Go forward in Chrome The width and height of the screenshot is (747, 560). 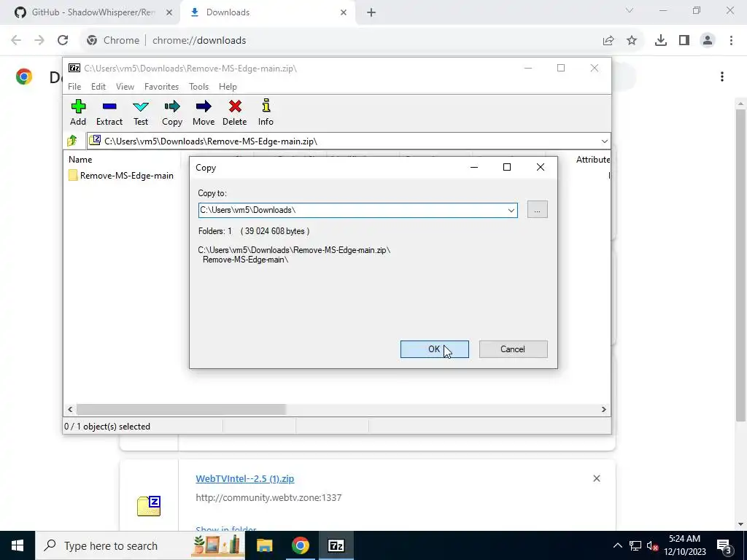click(39, 41)
